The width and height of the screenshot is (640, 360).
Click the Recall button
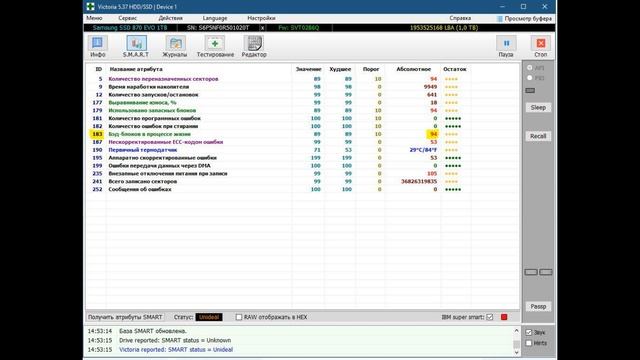538,136
